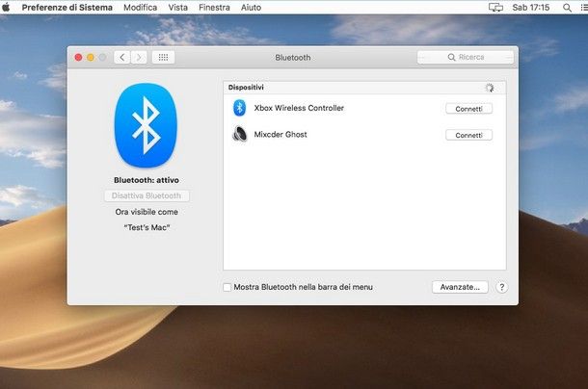Open Preferenze di Sistema menu
The width and height of the screenshot is (588, 389).
point(67,7)
